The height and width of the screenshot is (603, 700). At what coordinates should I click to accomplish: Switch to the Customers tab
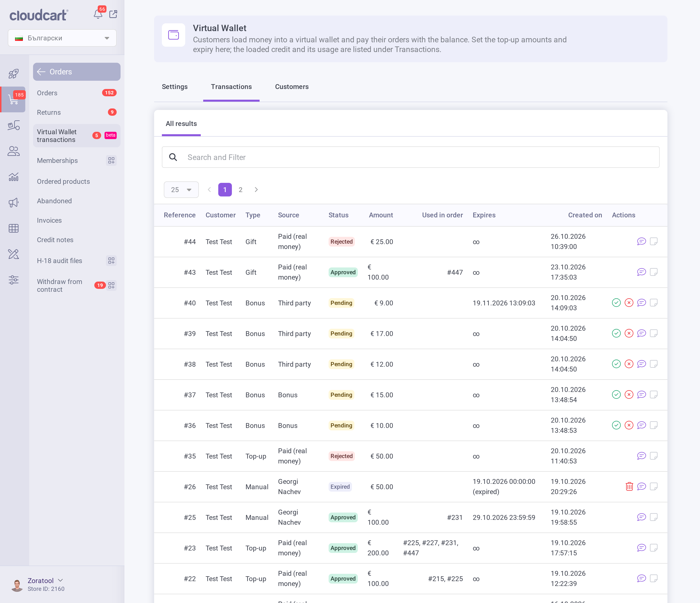pyautogui.click(x=292, y=87)
